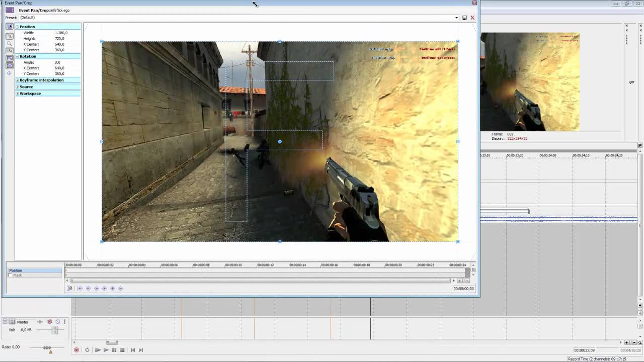Click the Pause button in transport bar
Screen dimensions: 644x362
[114, 350]
